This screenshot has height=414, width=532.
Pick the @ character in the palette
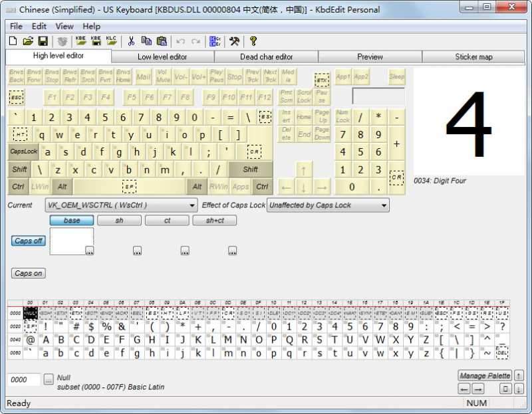click(x=31, y=340)
